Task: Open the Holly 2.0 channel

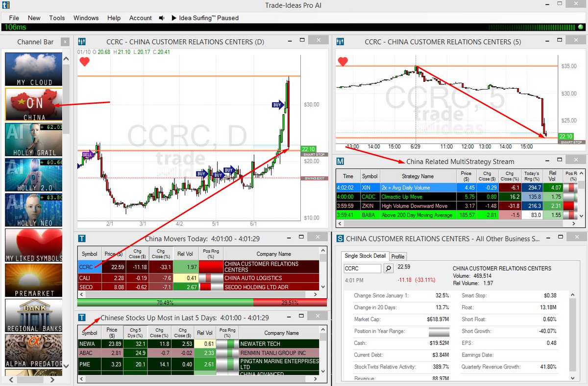Action: pyautogui.click(x=34, y=175)
